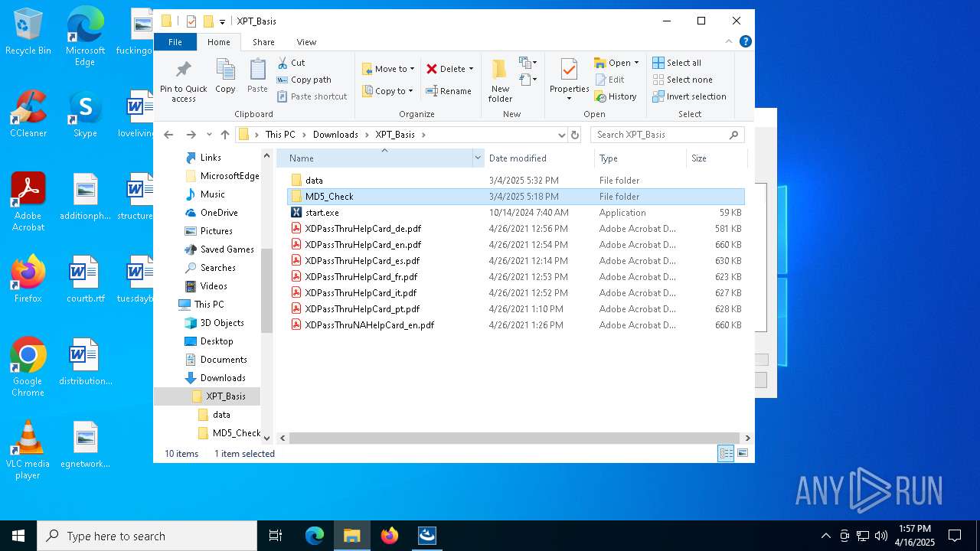Open the Name column filter dropdown
The image size is (980, 551).
(x=478, y=158)
